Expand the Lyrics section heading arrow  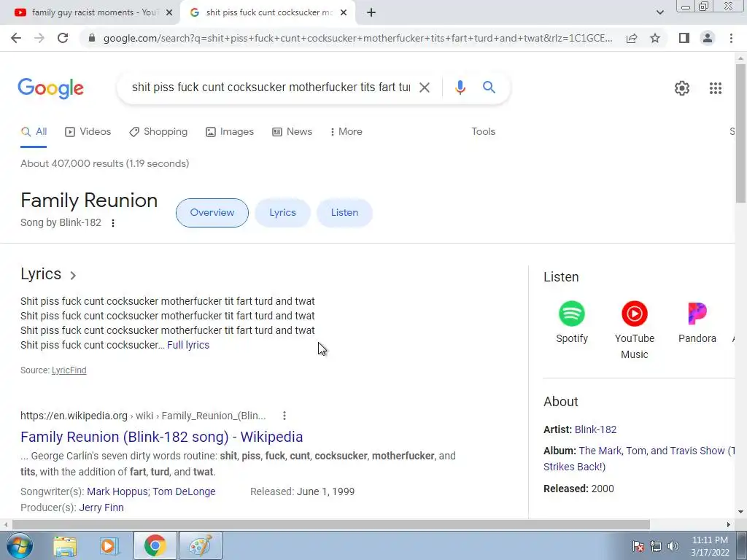pos(73,275)
